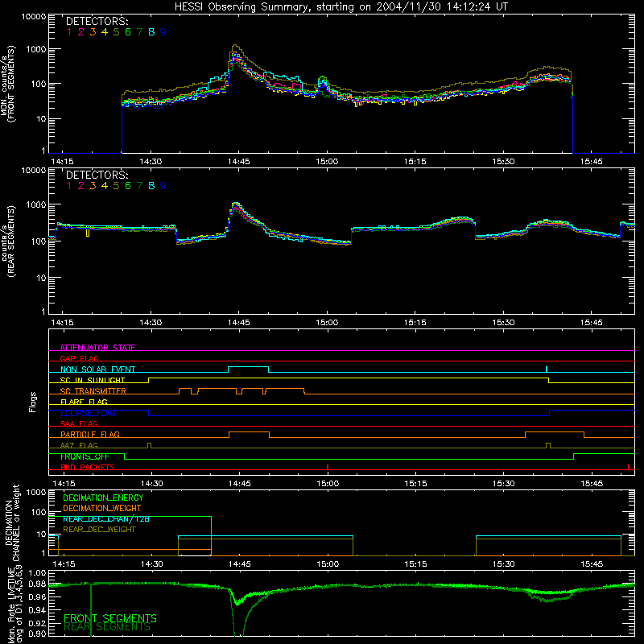Click blue detector 9 in front segments legend

click(163, 32)
